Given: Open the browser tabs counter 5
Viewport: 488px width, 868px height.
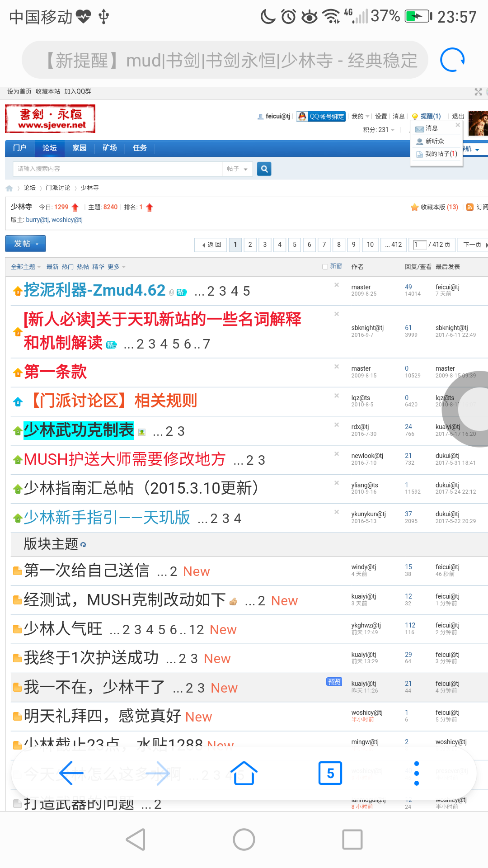Looking at the screenshot, I should point(330,773).
